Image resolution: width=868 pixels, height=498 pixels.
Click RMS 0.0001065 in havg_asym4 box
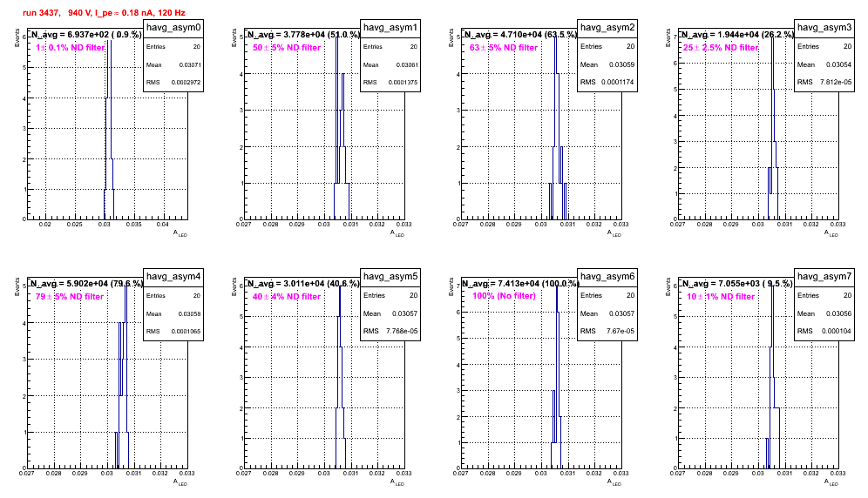pyautogui.click(x=173, y=331)
